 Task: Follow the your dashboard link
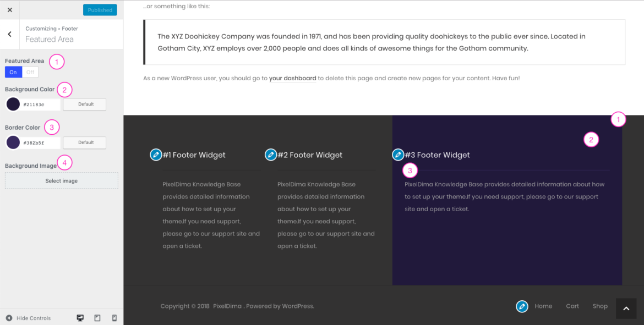pos(293,78)
